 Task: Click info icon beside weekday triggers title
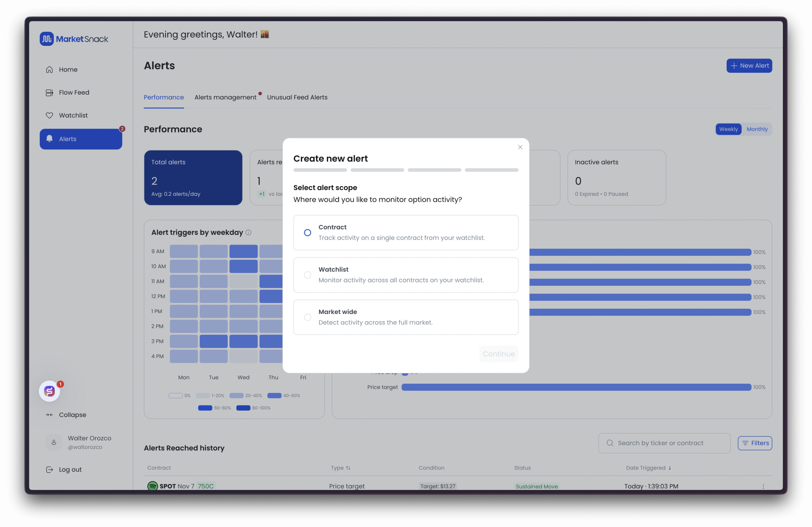point(248,233)
